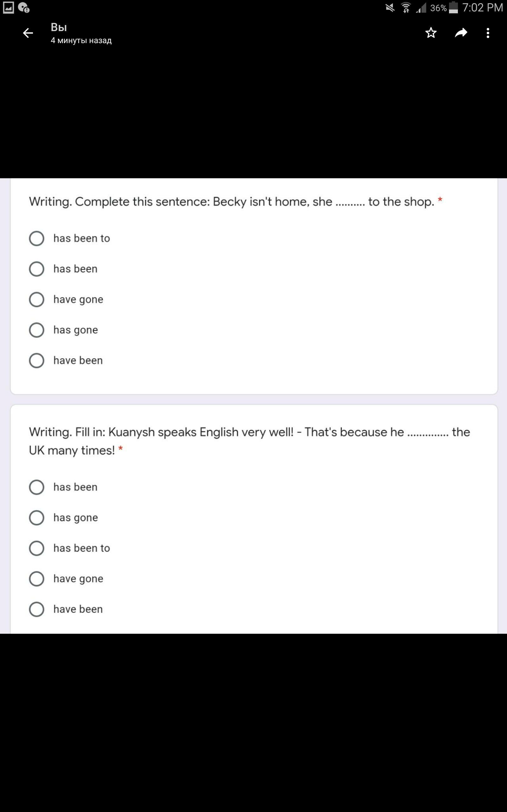The image size is (507, 812).
Task: Select 'has been to' for Becky question
Action: coord(36,238)
